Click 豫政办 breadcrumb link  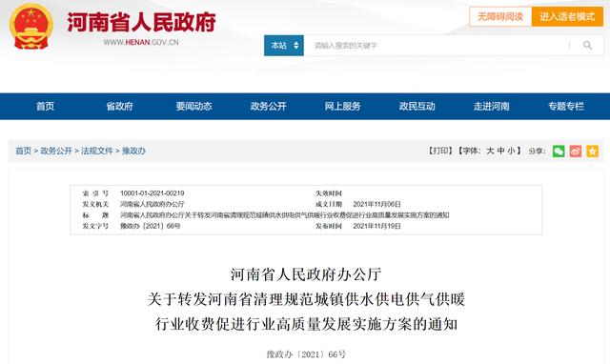133,151
